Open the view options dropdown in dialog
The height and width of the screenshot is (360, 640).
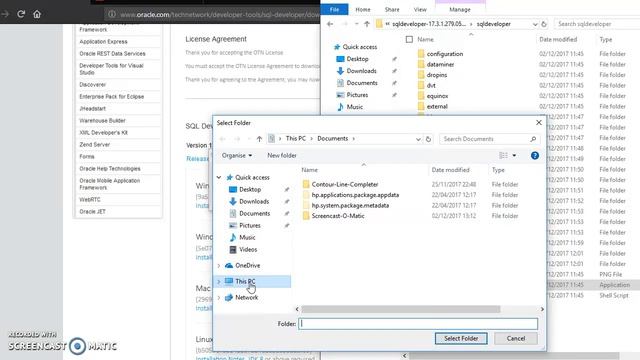[x=514, y=156]
